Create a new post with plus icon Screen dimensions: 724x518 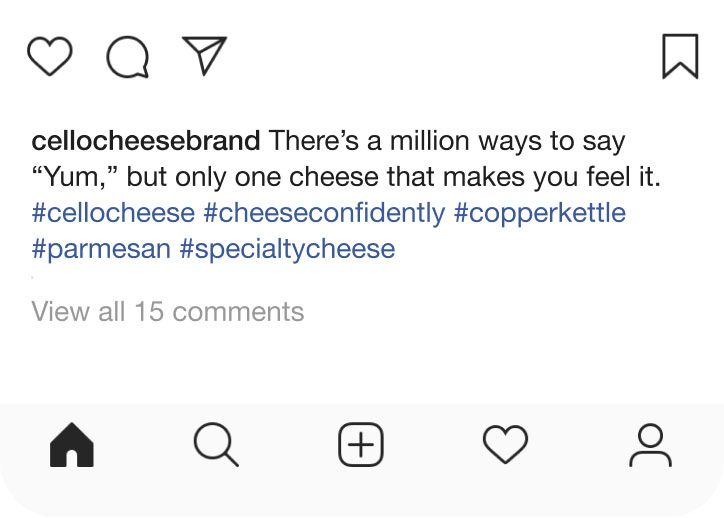click(361, 445)
